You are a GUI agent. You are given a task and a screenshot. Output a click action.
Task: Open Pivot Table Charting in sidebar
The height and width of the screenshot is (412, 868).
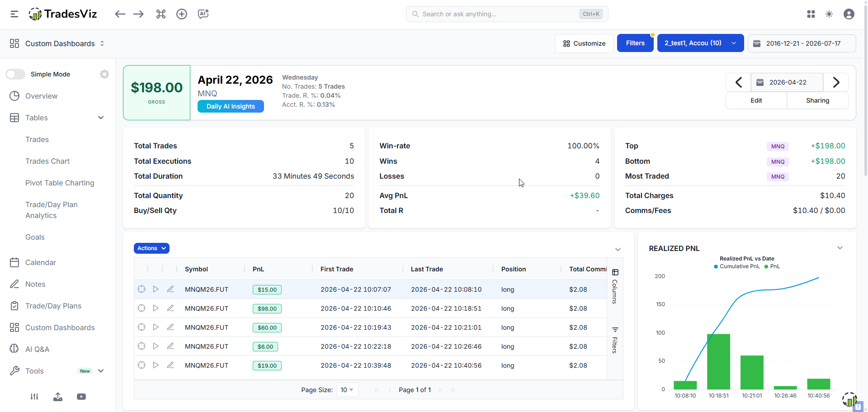coord(60,183)
